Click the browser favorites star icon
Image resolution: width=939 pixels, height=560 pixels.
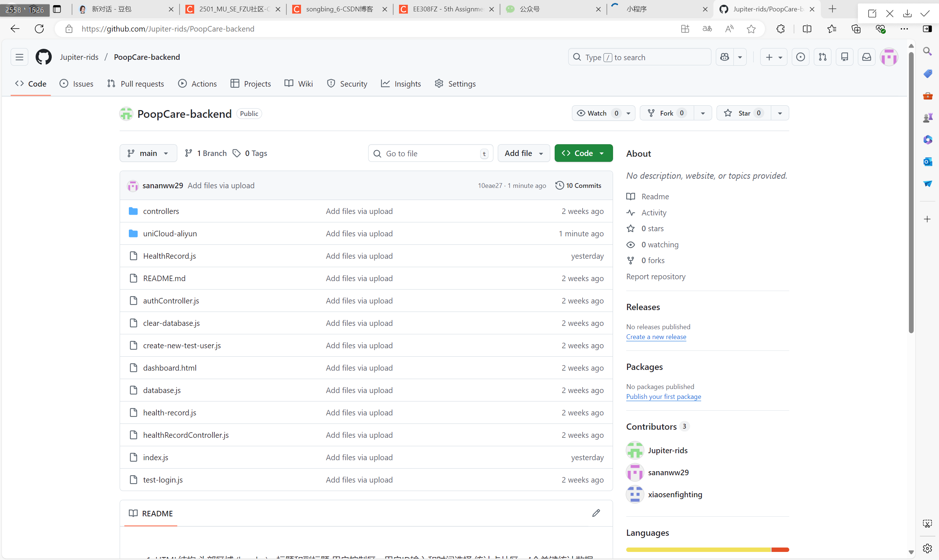[751, 29]
